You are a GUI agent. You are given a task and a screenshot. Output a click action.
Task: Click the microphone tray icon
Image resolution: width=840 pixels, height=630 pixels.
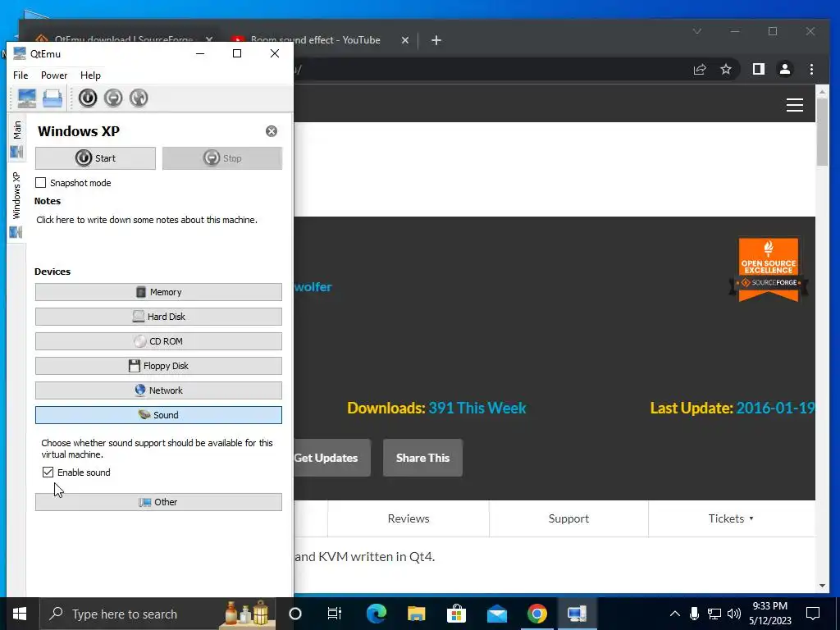[694, 614]
